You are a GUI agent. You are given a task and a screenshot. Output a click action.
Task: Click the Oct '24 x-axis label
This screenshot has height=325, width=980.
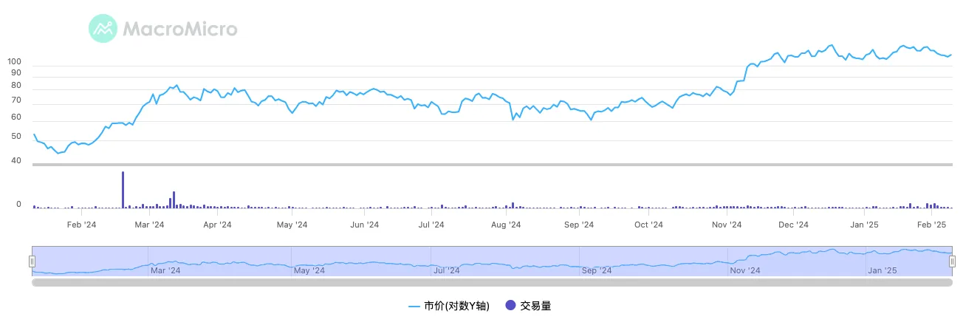point(648,225)
